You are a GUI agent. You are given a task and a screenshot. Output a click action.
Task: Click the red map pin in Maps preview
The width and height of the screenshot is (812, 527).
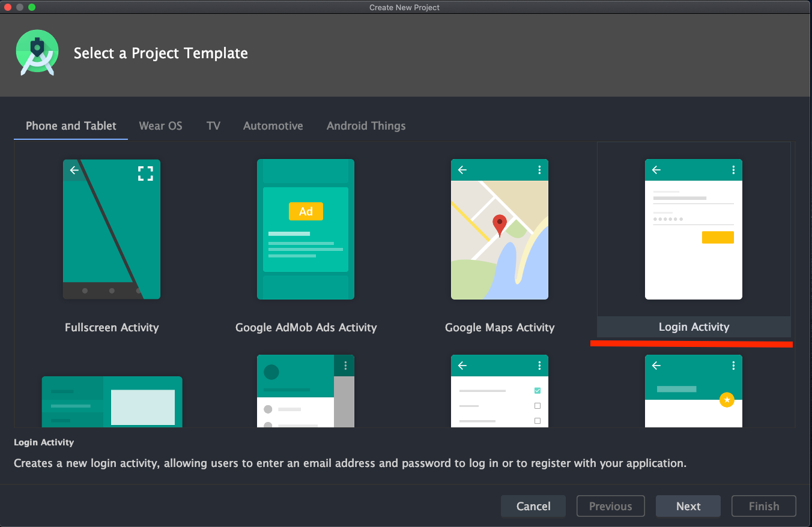pyautogui.click(x=500, y=226)
